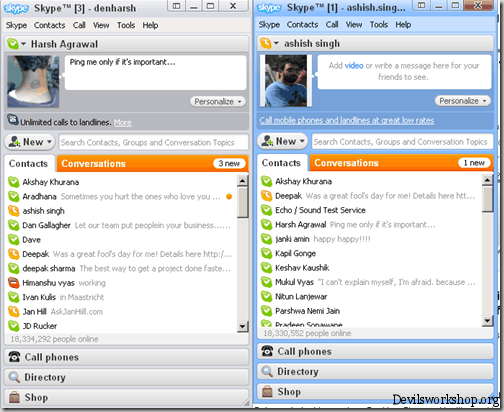Open the New dropdown in ashish window

point(282,141)
